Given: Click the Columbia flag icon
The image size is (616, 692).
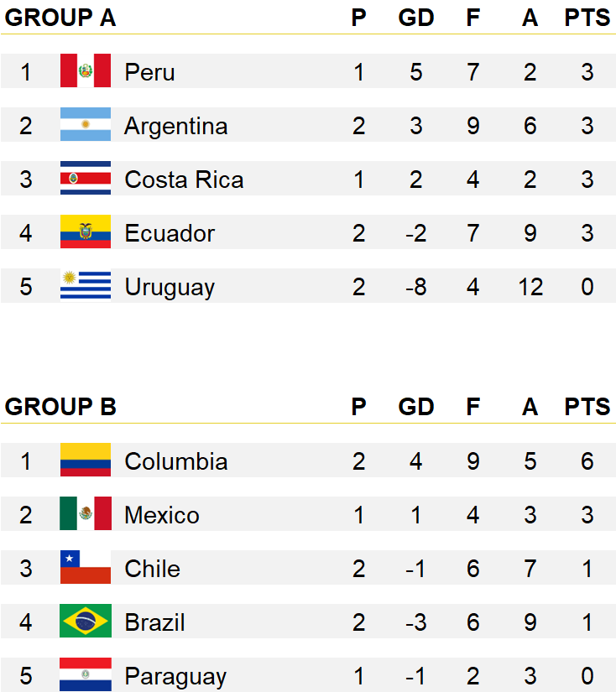Looking at the screenshot, I should pos(86,460).
